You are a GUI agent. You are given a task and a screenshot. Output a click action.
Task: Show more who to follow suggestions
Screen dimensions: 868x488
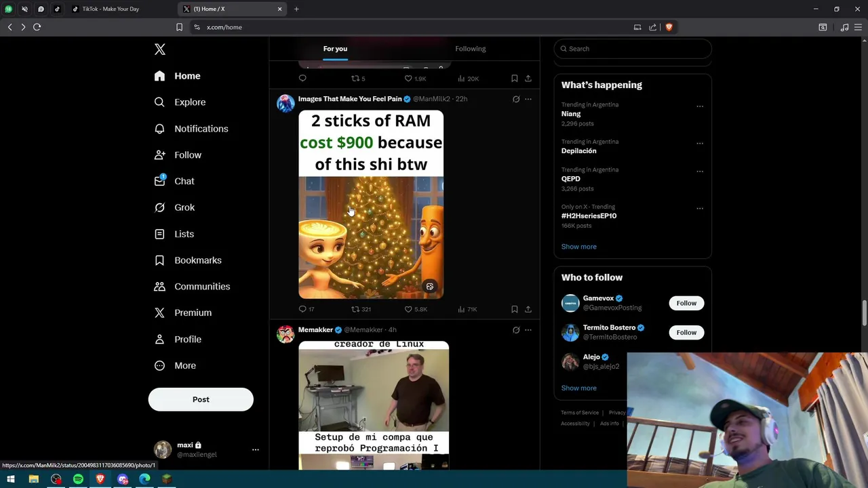point(579,388)
